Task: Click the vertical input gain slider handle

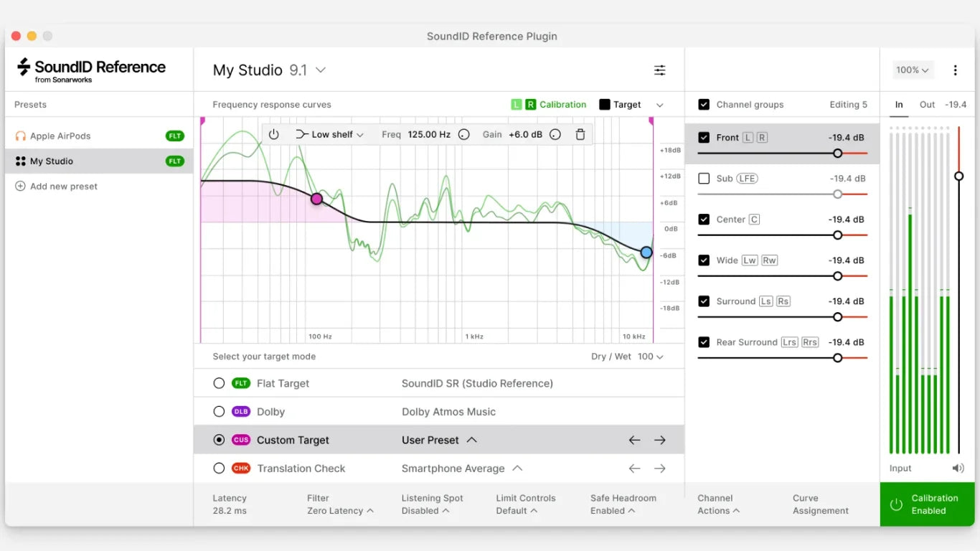Action: point(958,176)
